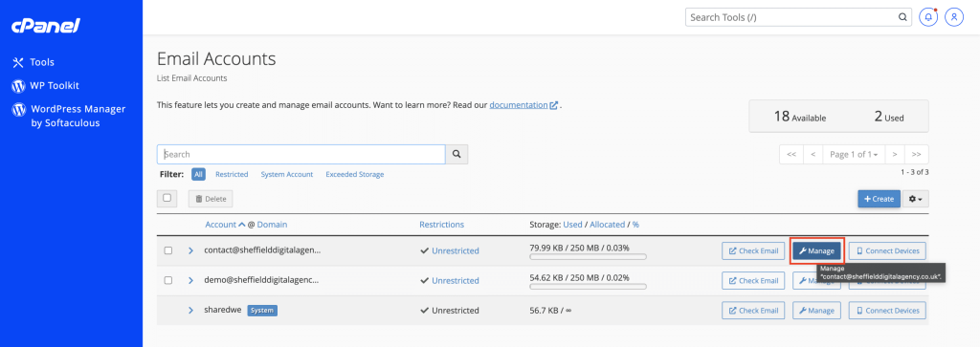The image size is (980, 347).
Task: Select the Restricted filter
Action: (232, 175)
